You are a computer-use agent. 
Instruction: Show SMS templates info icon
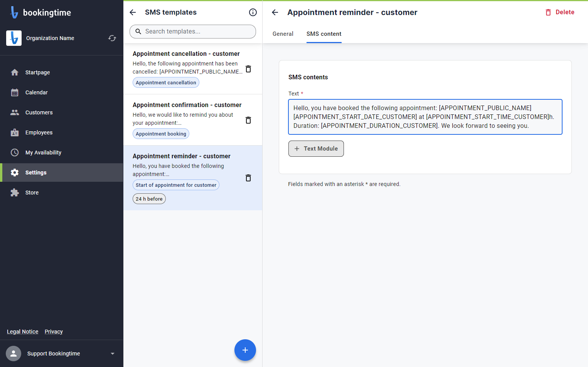(253, 12)
